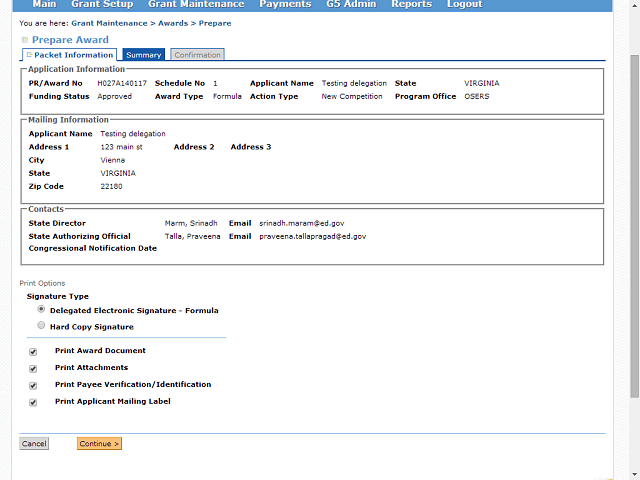Toggle Print Payee Verification/Identification checkbox
The height and width of the screenshot is (480, 640).
point(33,386)
